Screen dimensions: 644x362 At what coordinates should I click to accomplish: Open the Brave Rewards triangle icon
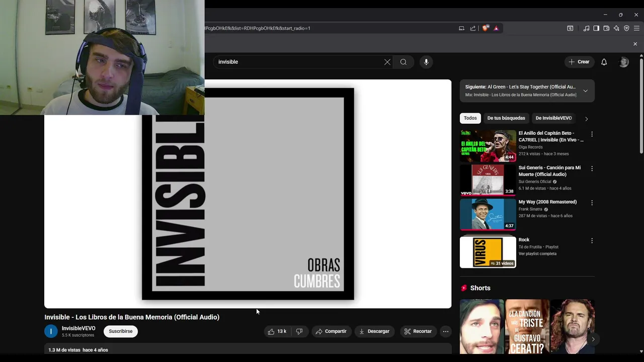click(496, 28)
